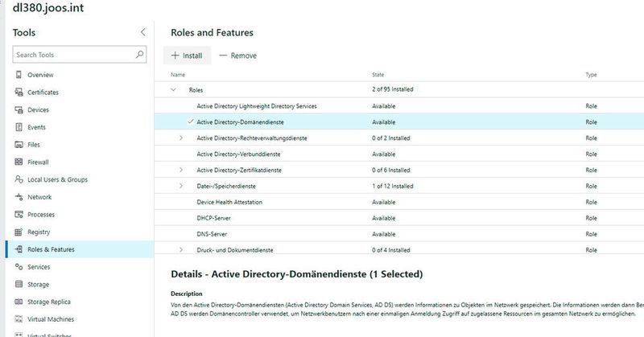The image size is (644, 337).
Task: Expand Druck- und Dokumentdienste row
Action: pyautogui.click(x=181, y=249)
